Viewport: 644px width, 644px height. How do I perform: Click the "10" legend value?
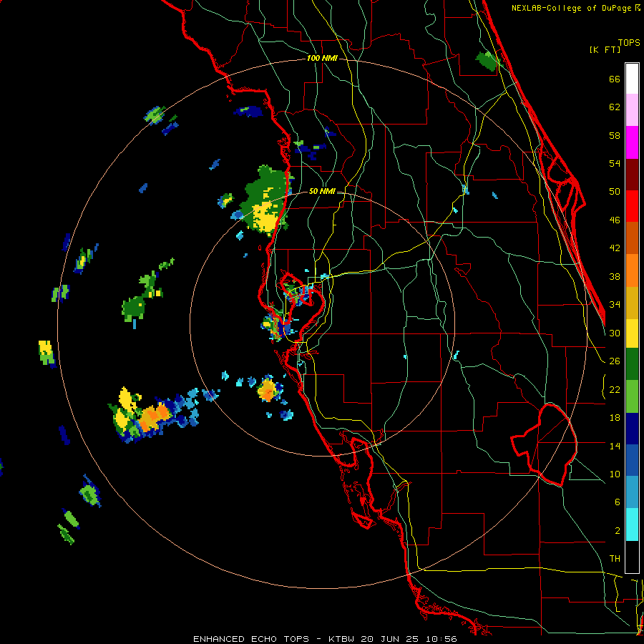(615, 474)
